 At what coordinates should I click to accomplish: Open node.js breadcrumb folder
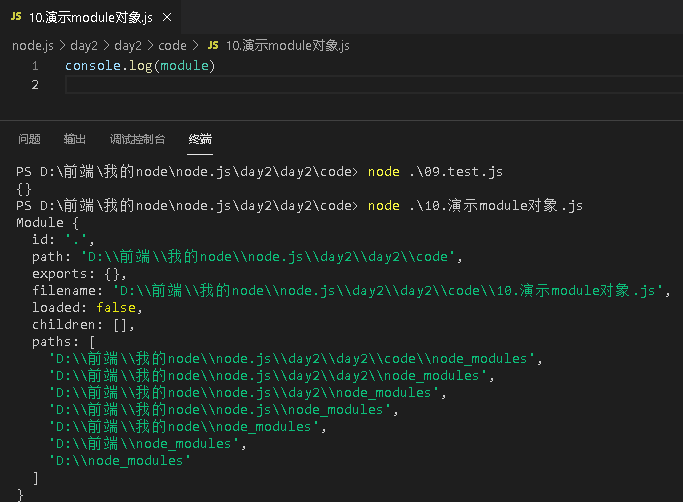[33, 46]
